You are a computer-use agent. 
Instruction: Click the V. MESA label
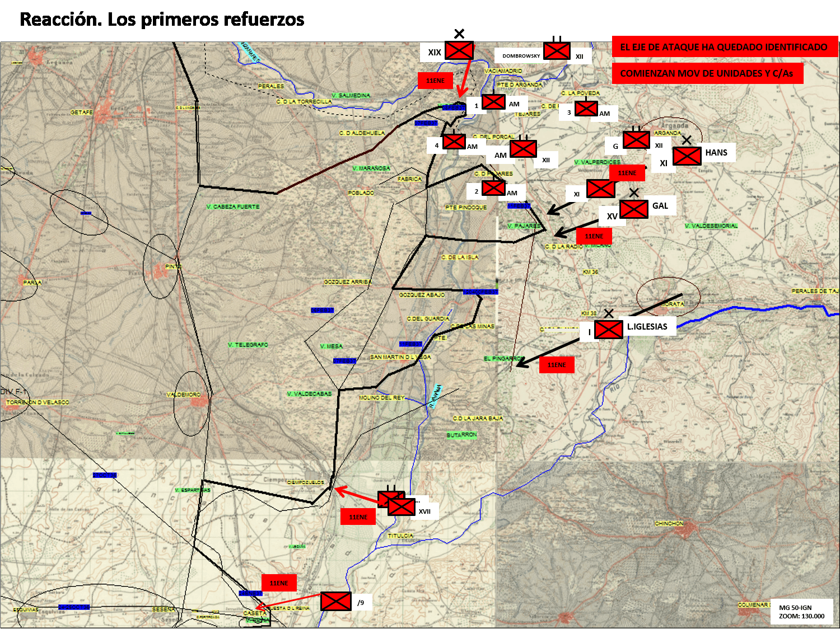click(331, 346)
